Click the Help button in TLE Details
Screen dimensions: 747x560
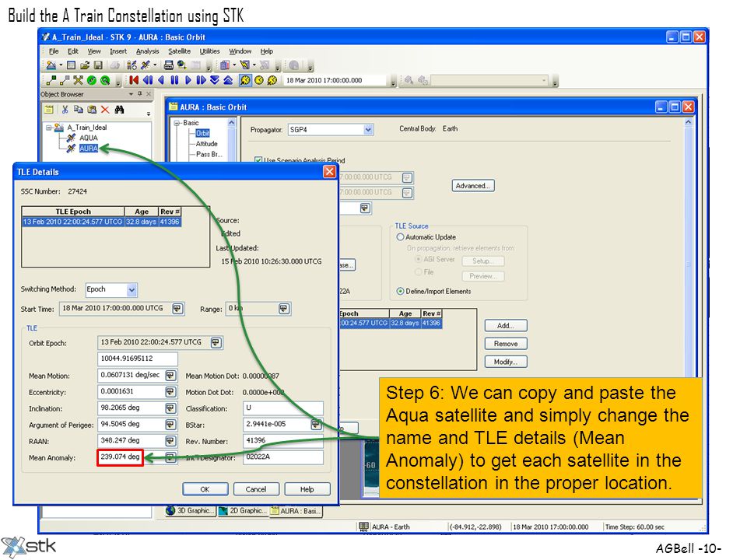point(307,489)
